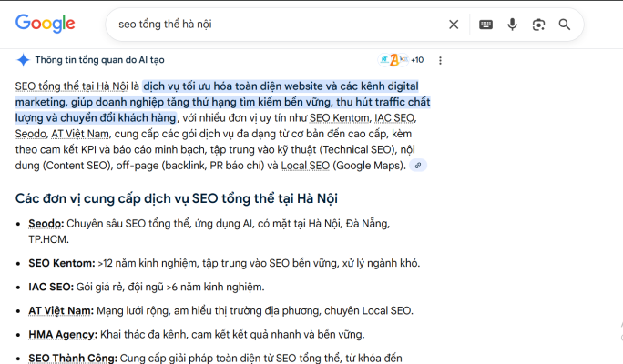Clear the search query with X

tap(454, 25)
